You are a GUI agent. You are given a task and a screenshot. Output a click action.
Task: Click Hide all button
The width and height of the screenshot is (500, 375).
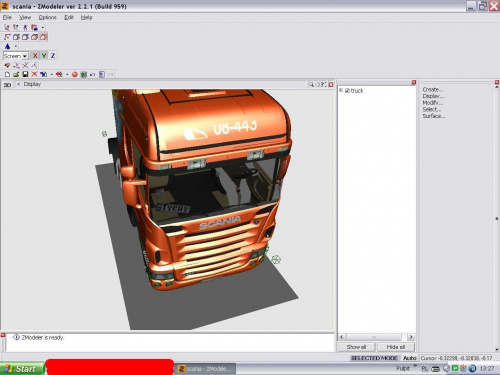pyautogui.click(x=396, y=347)
